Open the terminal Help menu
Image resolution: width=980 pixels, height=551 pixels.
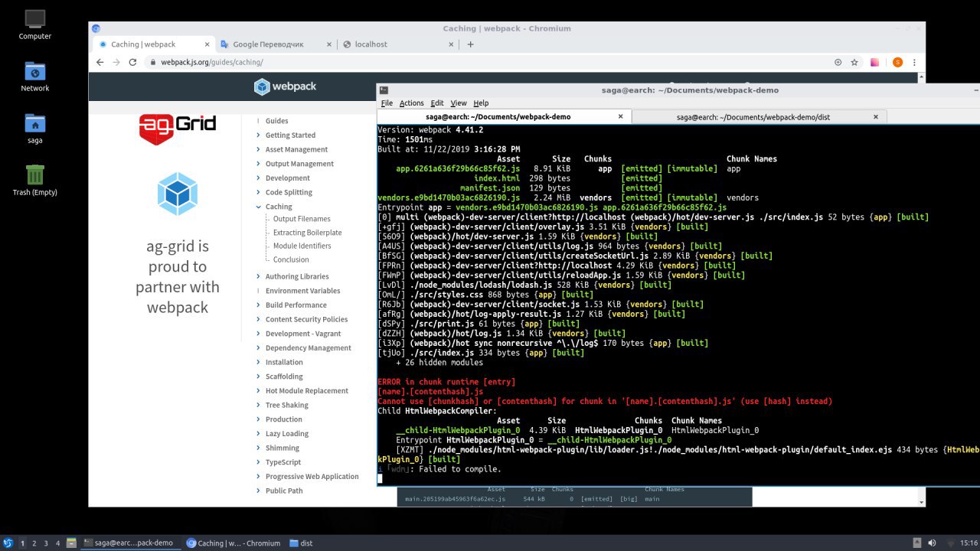coord(481,103)
